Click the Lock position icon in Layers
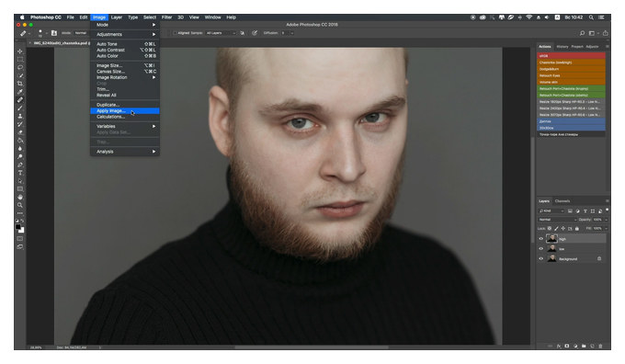 pyautogui.click(x=562, y=229)
